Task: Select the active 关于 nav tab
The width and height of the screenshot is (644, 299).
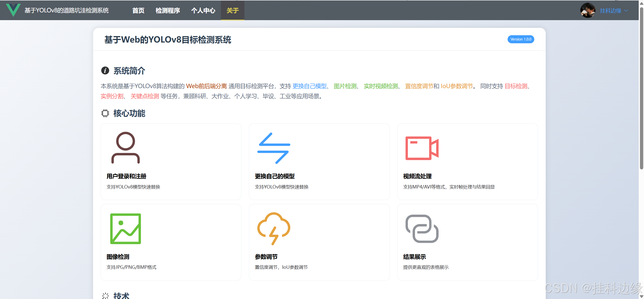Action: [x=232, y=10]
